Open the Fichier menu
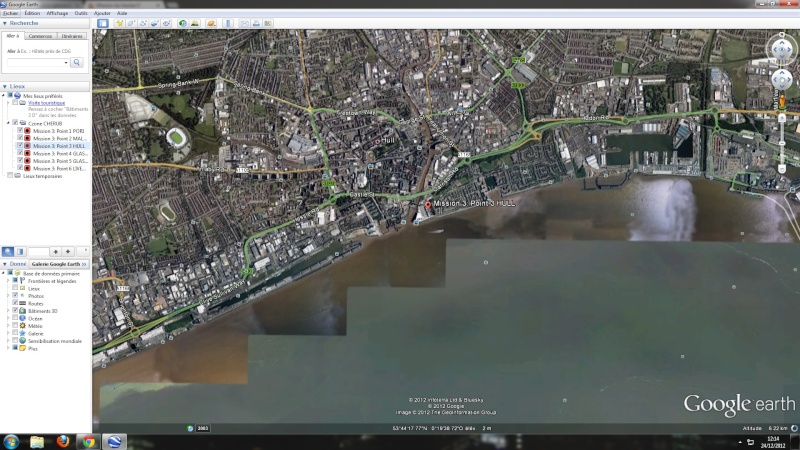The width and height of the screenshot is (800, 450). coord(10,13)
